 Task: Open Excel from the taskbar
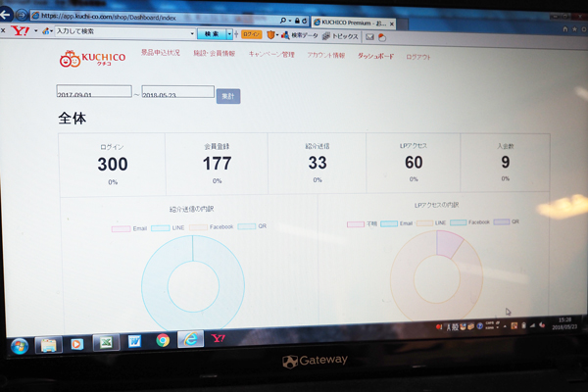[106, 342]
